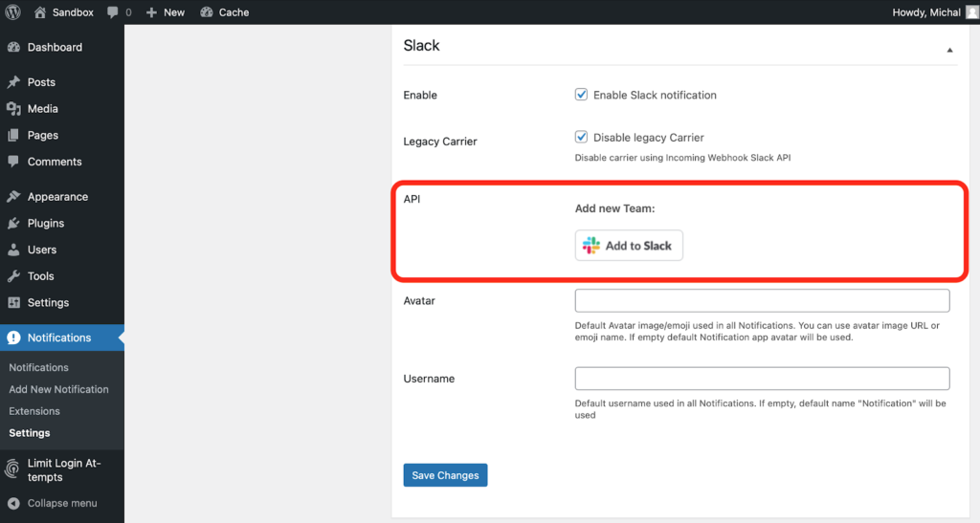The height and width of the screenshot is (523, 980).
Task: Focus the Avatar input field
Action: [762, 301]
